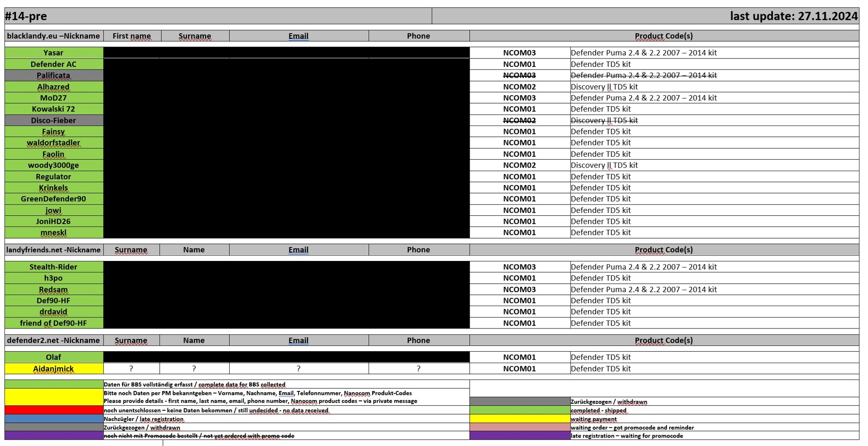Select the Yasar nickname cell
Screen dimensions: 868x446
coord(54,53)
